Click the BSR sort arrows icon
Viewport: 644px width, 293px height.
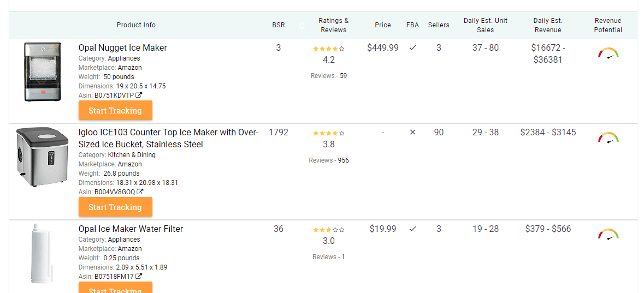302,26
